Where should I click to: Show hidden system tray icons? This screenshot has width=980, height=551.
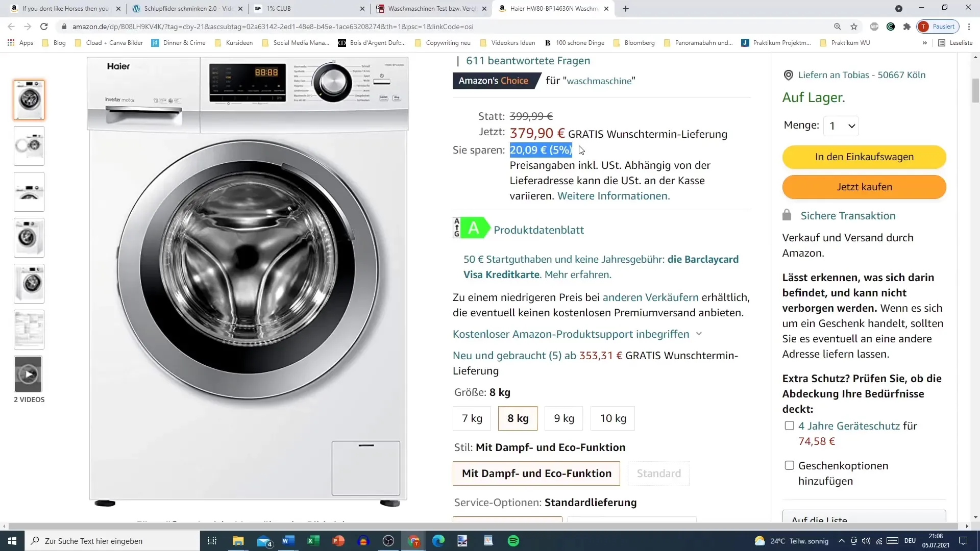pyautogui.click(x=841, y=541)
